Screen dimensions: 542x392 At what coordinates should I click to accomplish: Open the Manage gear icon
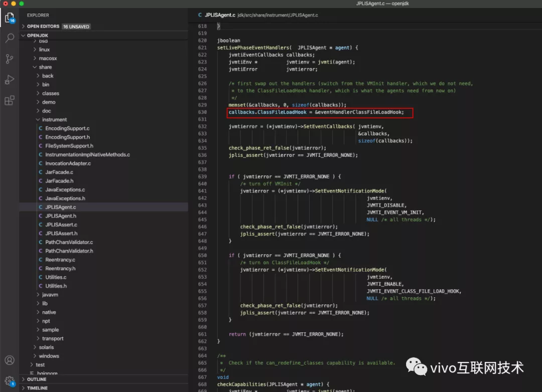click(10, 381)
